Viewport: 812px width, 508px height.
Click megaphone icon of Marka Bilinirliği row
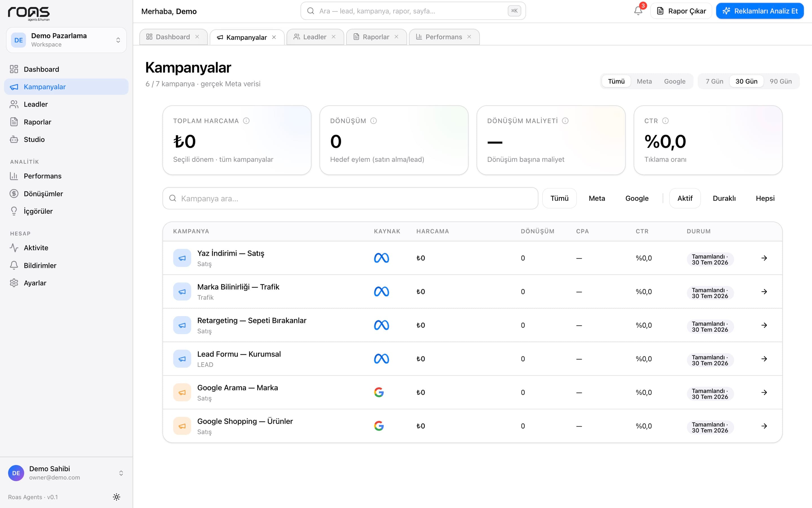[182, 292]
